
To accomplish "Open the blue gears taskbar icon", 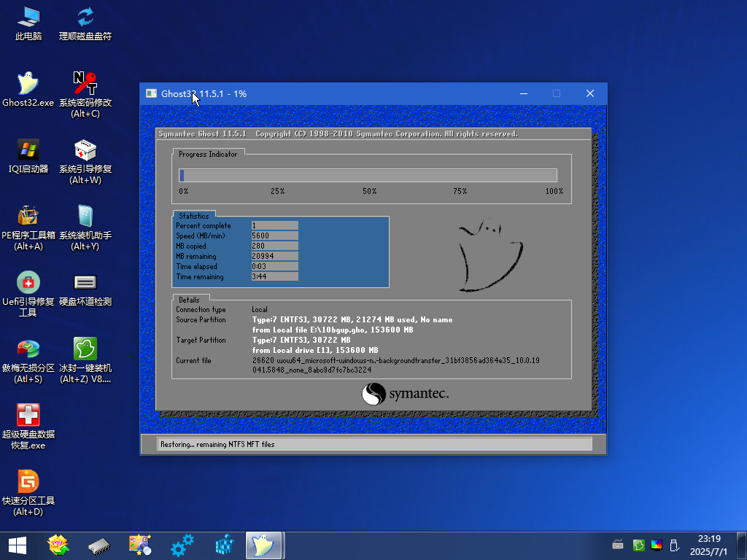I will pyautogui.click(x=182, y=545).
